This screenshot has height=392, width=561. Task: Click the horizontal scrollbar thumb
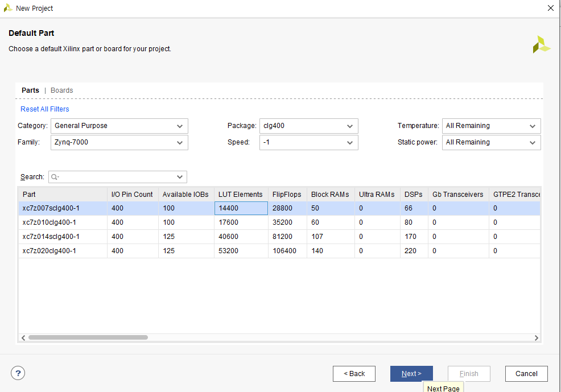pos(88,337)
